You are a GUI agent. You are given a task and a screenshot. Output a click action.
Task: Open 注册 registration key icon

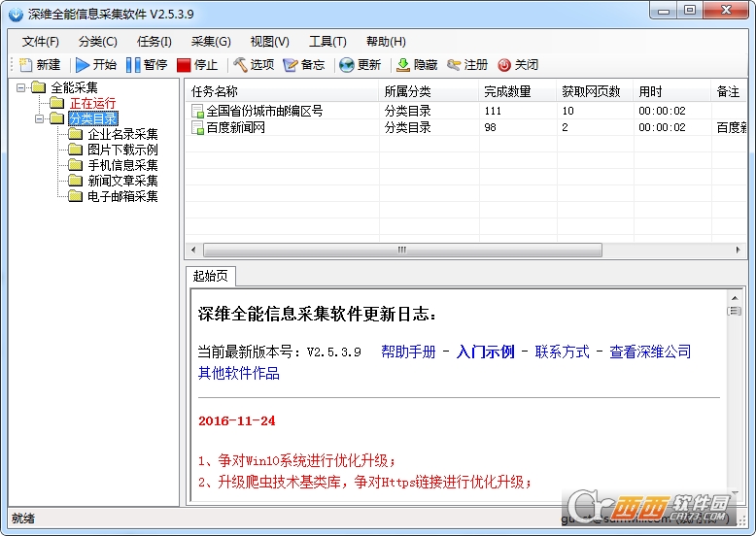tap(454, 64)
